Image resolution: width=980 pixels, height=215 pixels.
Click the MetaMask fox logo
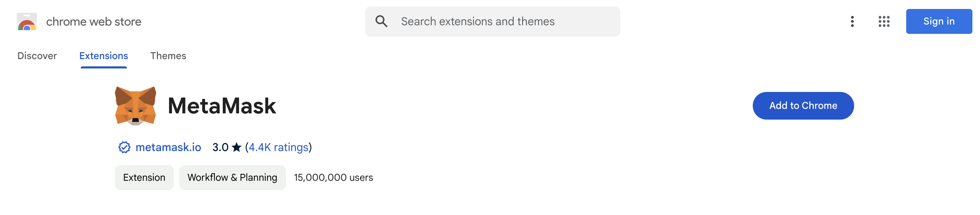coord(136,105)
